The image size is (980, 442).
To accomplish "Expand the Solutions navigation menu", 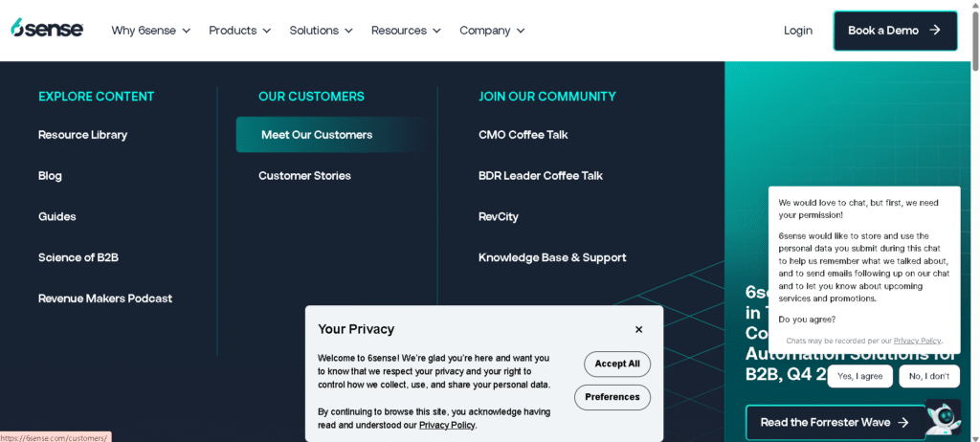I will 321,31.
